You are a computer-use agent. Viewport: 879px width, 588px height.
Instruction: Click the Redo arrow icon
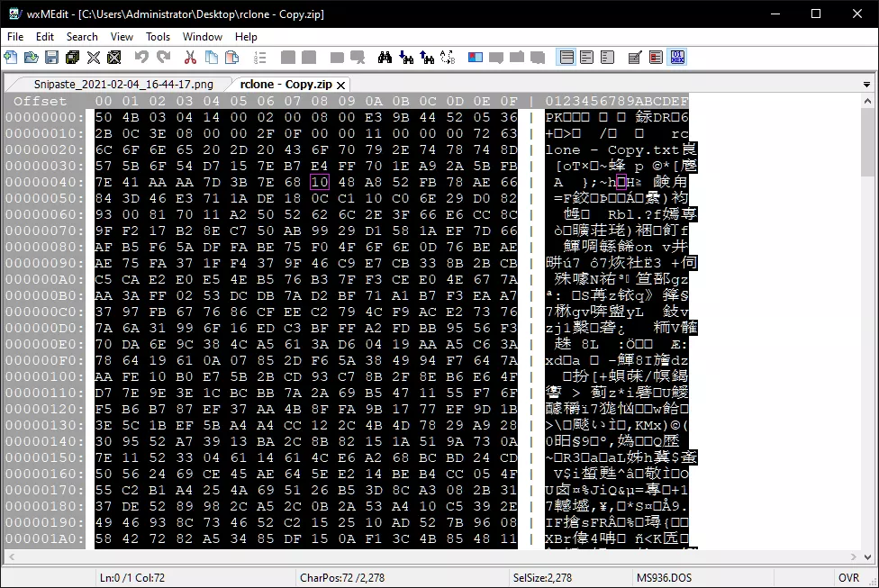tap(163, 57)
